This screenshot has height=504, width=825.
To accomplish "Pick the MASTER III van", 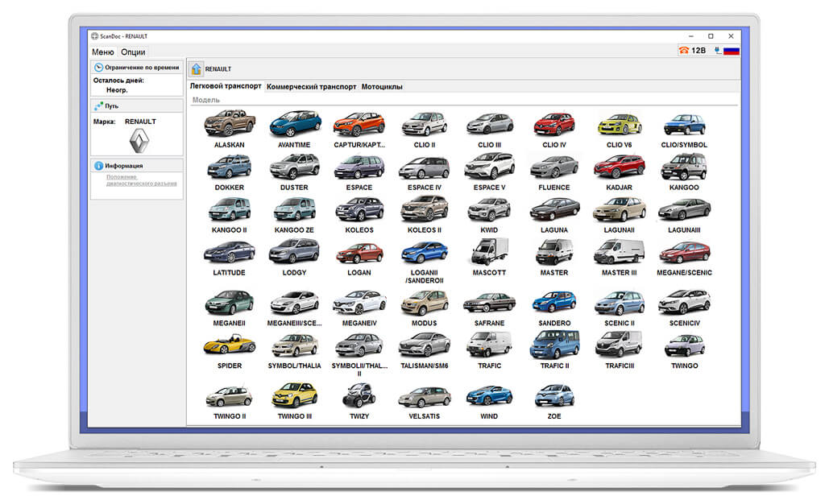I will (620, 252).
